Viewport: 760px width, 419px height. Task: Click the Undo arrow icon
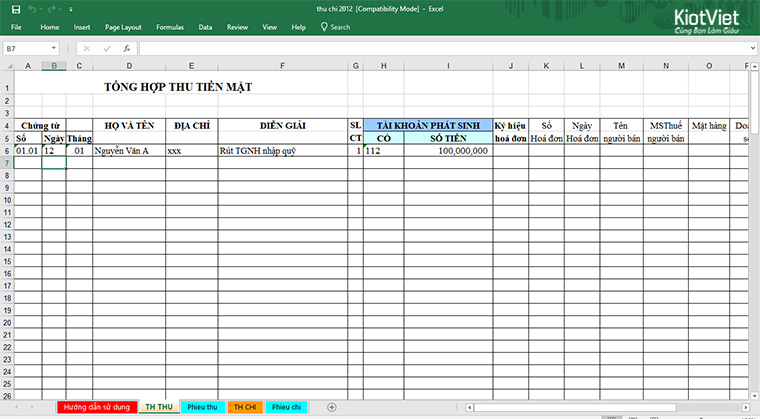(34, 9)
